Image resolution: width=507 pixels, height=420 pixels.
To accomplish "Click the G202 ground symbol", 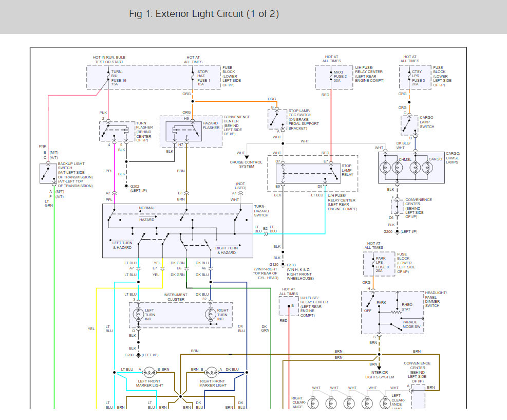I will point(126,187).
